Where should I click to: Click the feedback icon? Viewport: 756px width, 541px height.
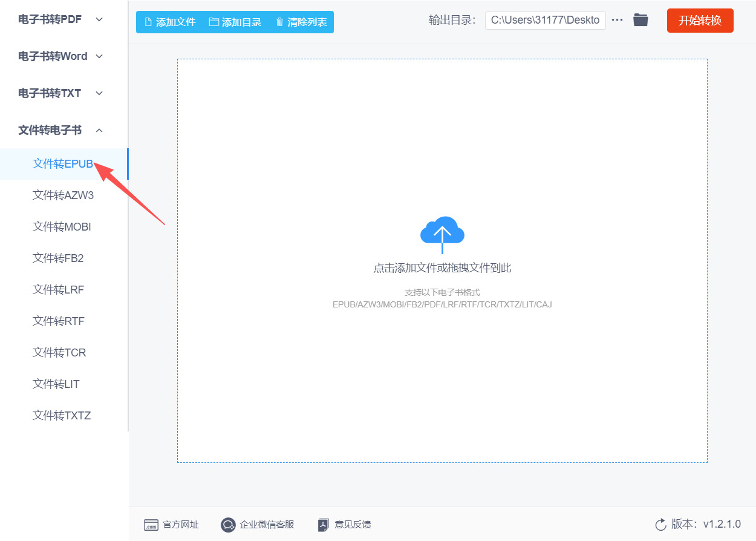tap(324, 525)
